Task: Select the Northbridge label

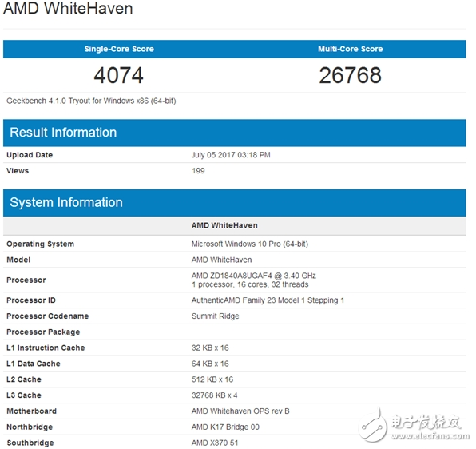Action: [x=30, y=427]
